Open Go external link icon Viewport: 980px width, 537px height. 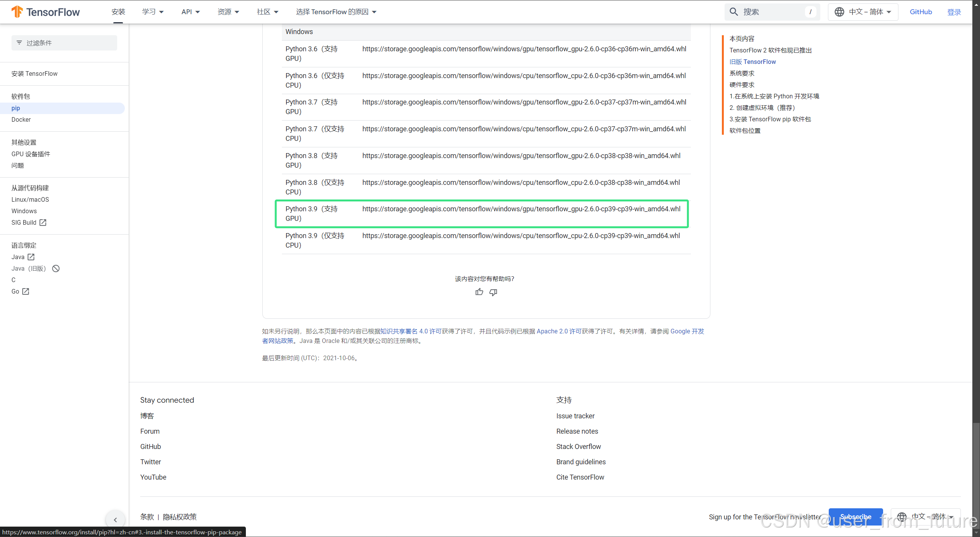[x=26, y=291]
